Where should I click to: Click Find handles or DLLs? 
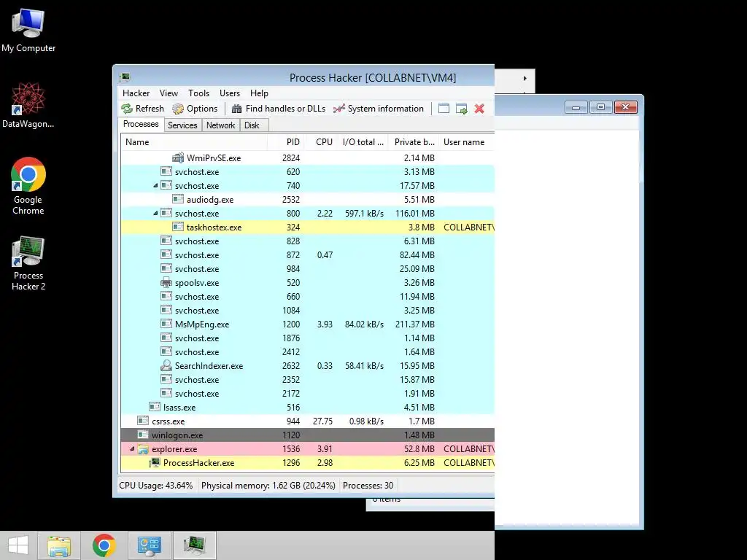[x=278, y=109]
